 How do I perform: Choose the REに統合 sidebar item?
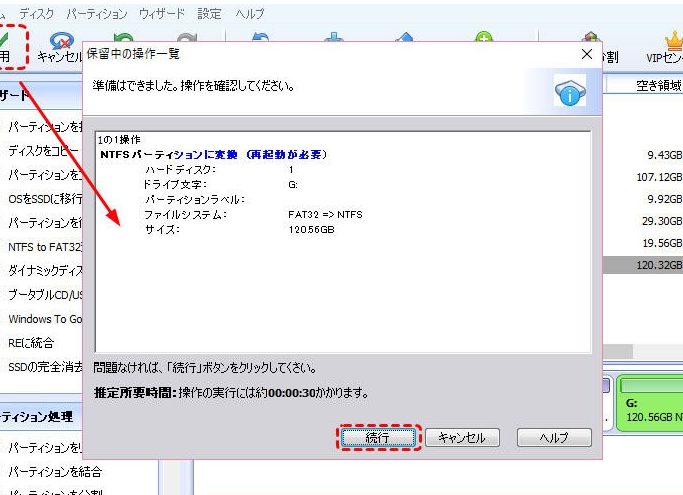click(x=31, y=343)
